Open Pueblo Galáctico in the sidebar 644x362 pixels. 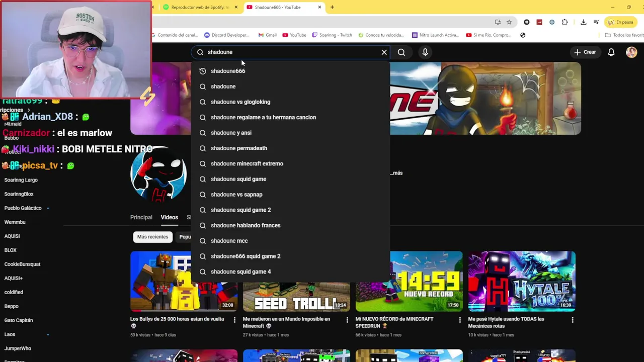click(23, 208)
